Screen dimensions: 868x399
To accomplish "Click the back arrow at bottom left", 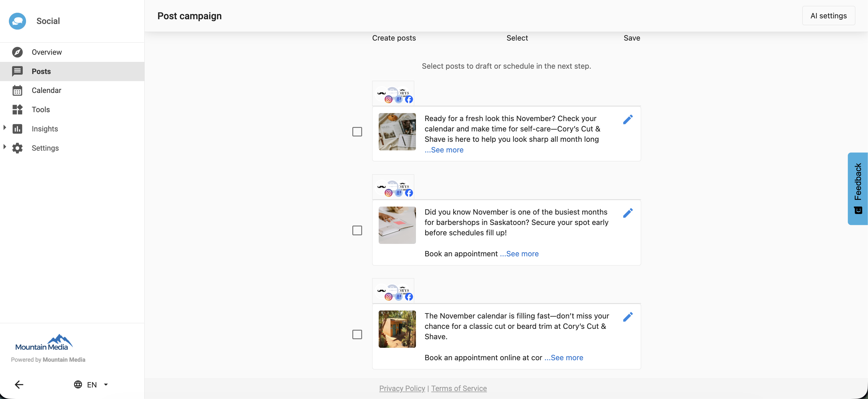I will (19, 384).
